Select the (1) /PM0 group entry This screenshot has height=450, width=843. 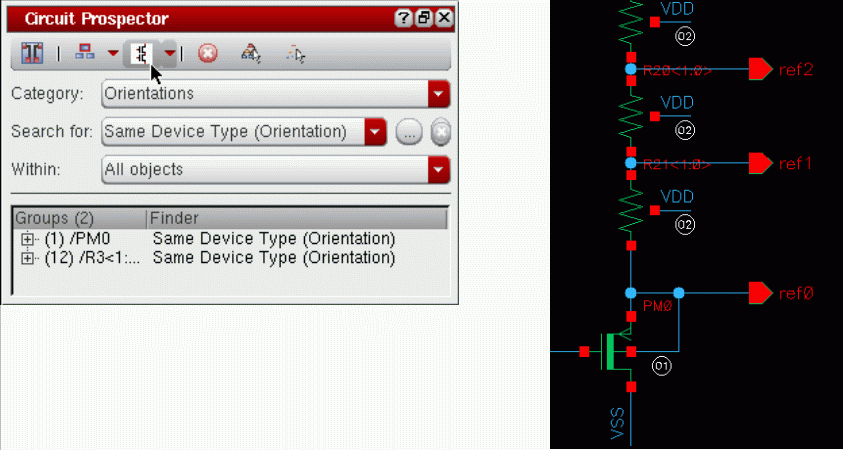pyautogui.click(x=77, y=238)
